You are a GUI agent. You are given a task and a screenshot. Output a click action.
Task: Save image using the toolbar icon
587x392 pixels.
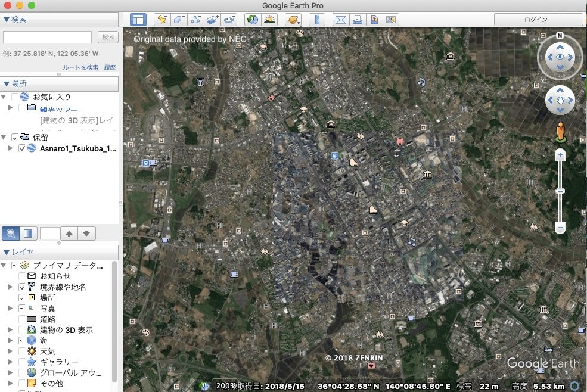(374, 20)
